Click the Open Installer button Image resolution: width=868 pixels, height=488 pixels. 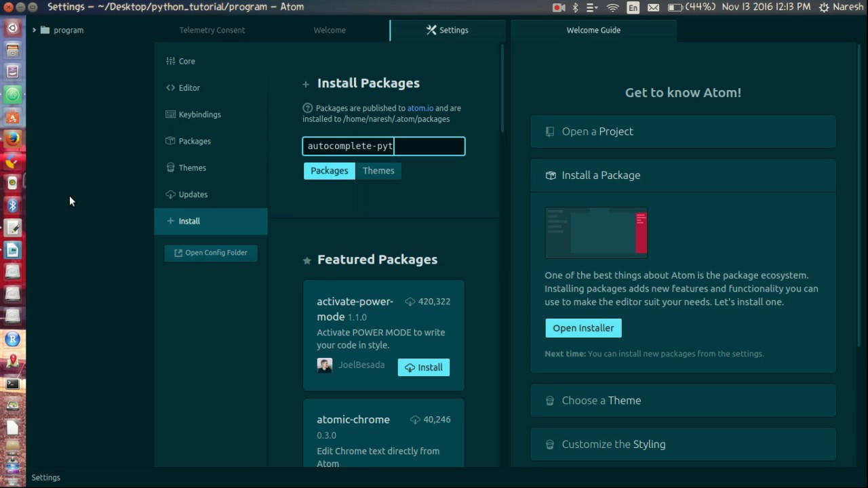tap(583, 328)
